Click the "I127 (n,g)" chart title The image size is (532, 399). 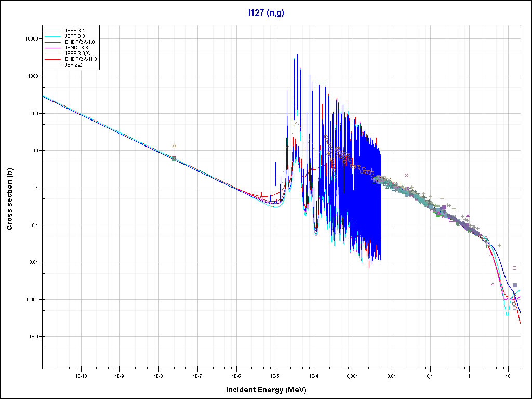click(x=265, y=13)
